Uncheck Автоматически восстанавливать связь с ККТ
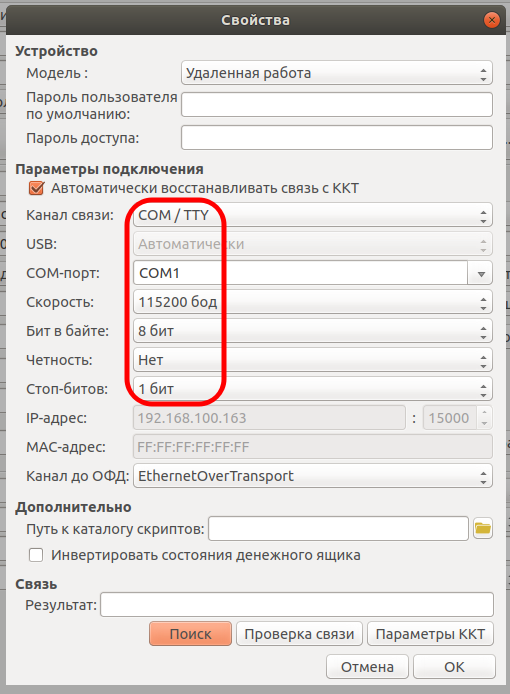The width and height of the screenshot is (510, 694). [x=36, y=188]
